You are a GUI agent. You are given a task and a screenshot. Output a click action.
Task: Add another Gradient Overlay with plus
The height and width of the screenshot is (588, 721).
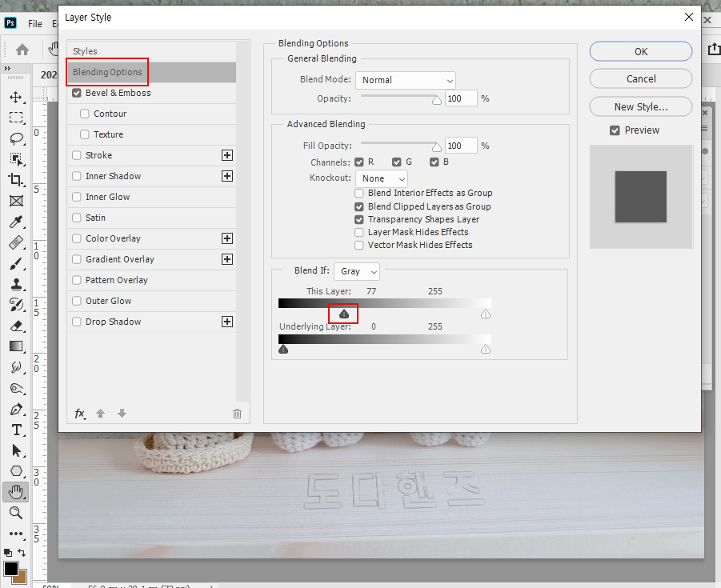pos(227,259)
